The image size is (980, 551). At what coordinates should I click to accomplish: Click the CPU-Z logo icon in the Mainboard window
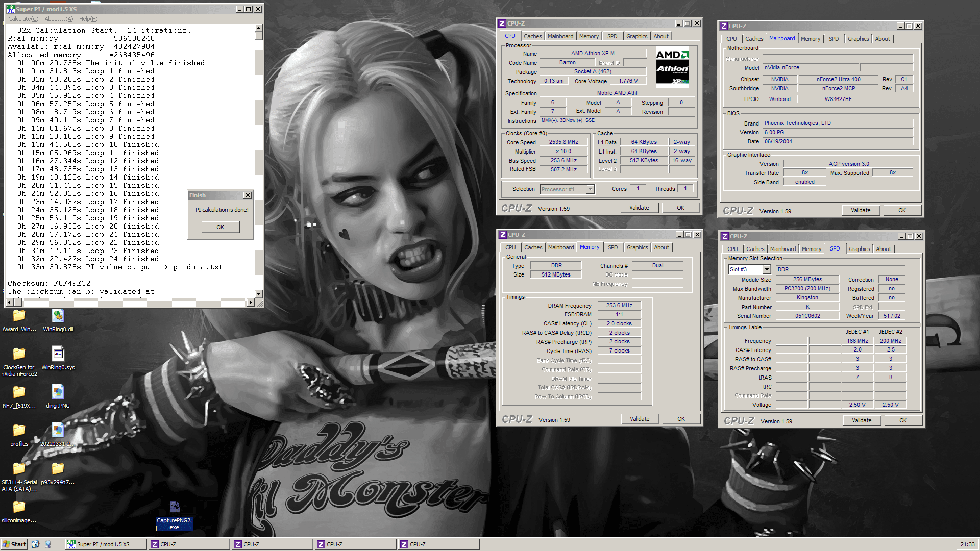tap(724, 26)
